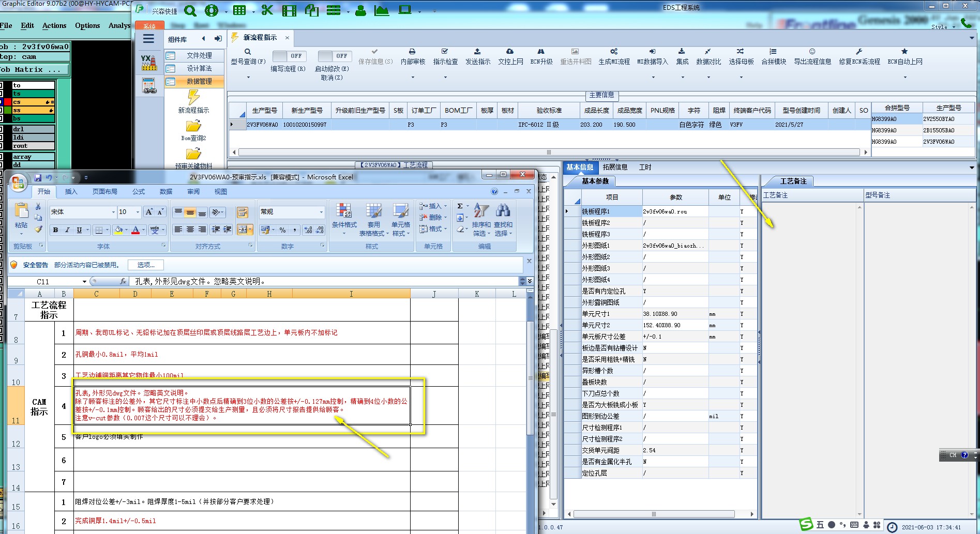Click the 内部审核 printer tool
The height and width of the screenshot is (534, 980).
point(413,56)
